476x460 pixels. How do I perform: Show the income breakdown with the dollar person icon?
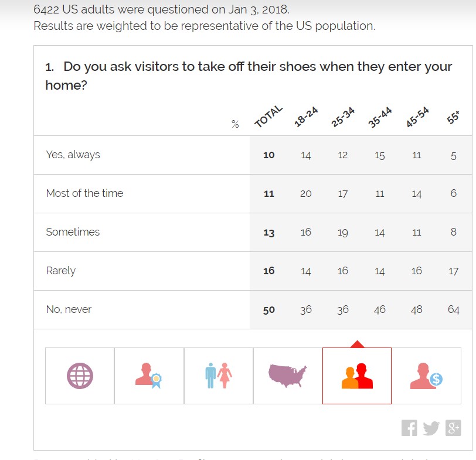[x=426, y=376]
